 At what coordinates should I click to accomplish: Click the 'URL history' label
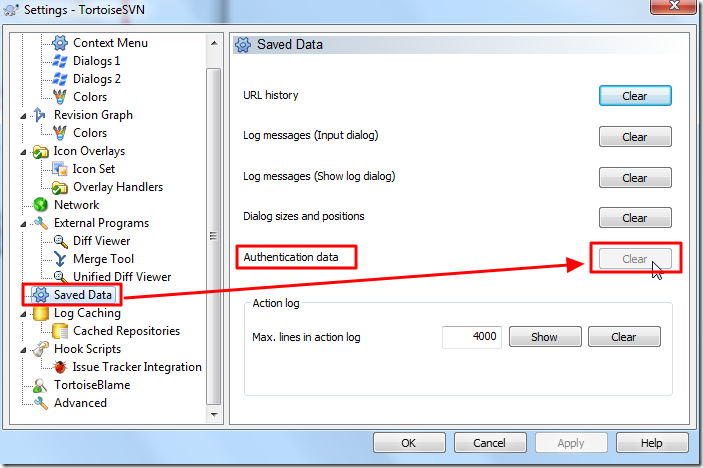[271, 95]
